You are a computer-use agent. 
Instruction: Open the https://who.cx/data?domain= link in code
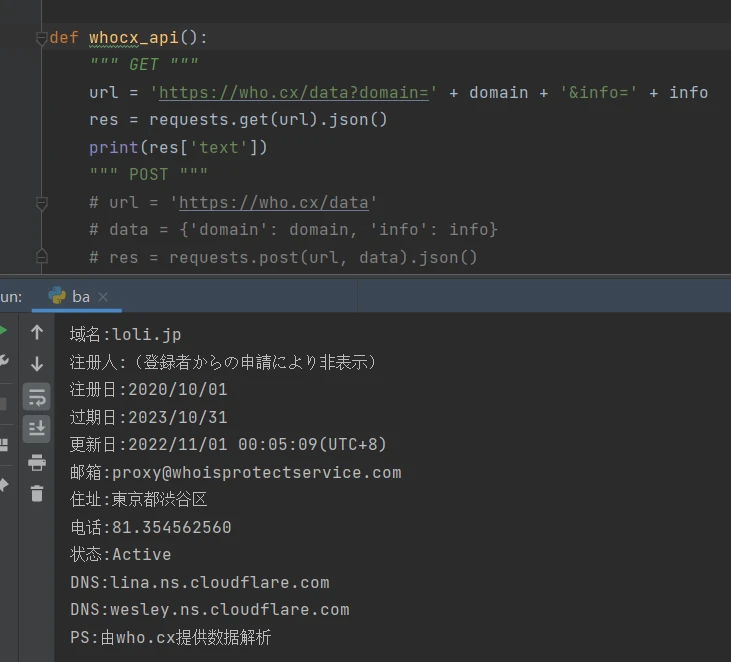(293, 93)
